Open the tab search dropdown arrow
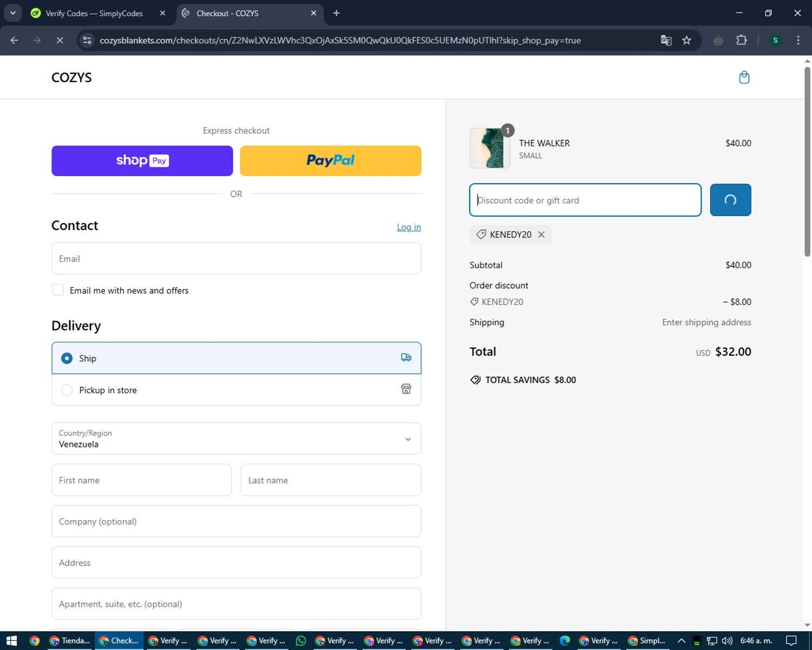 pos(12,13)
